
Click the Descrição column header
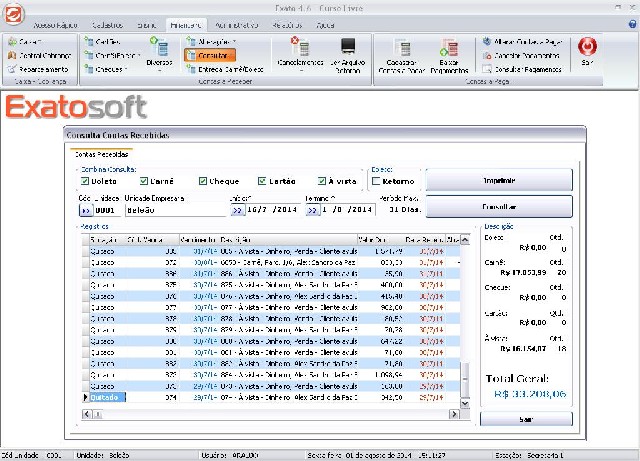point(288,240)
